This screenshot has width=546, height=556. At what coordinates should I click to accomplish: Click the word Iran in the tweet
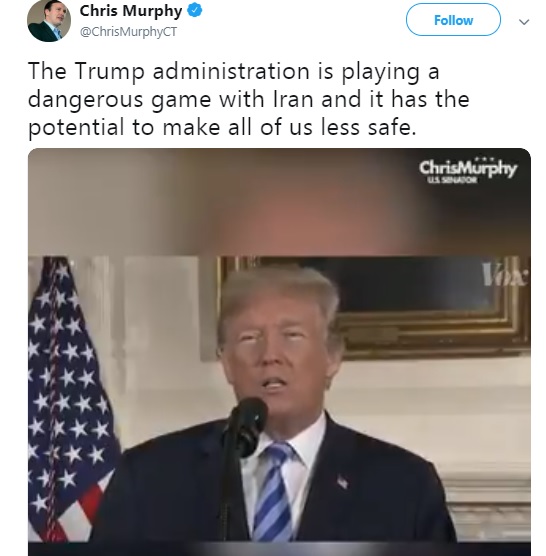click(x=293, y=99)
